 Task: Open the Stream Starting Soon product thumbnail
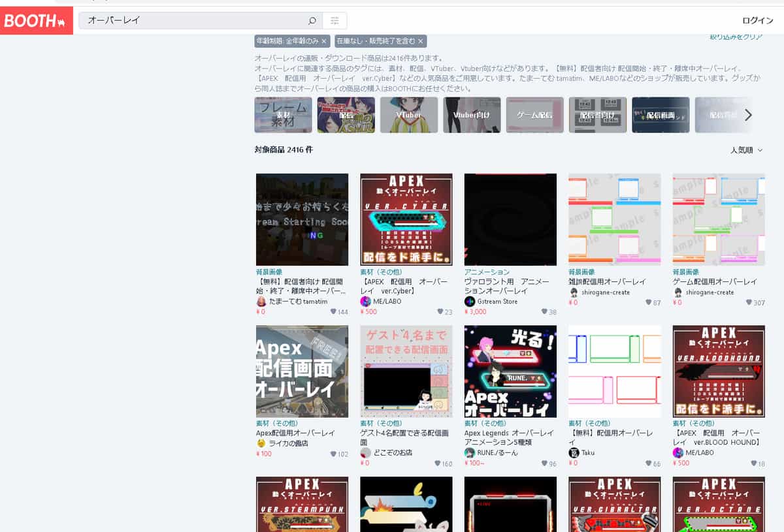point(302,219)
